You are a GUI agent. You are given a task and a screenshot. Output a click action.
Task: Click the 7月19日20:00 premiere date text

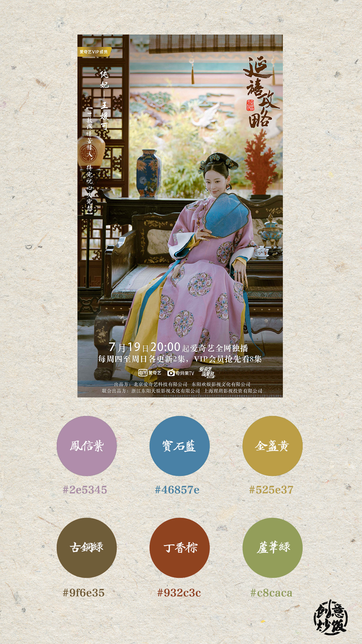[144, 347]
